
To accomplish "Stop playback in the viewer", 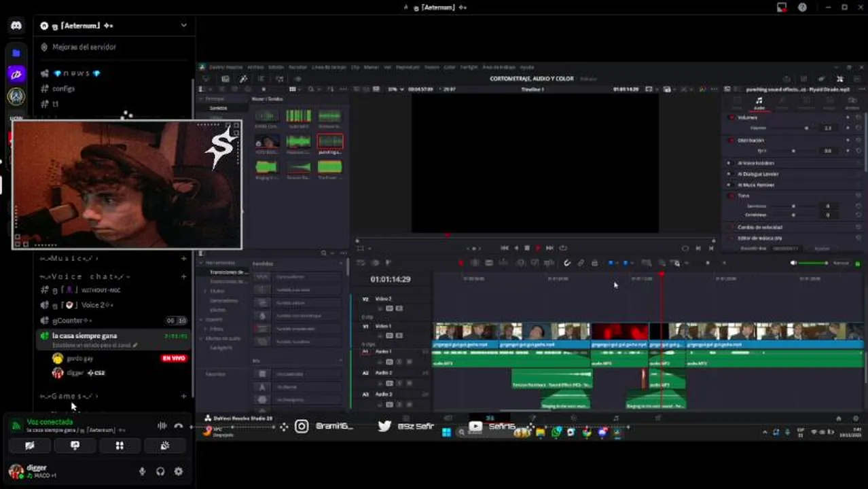I will (526, 248).
